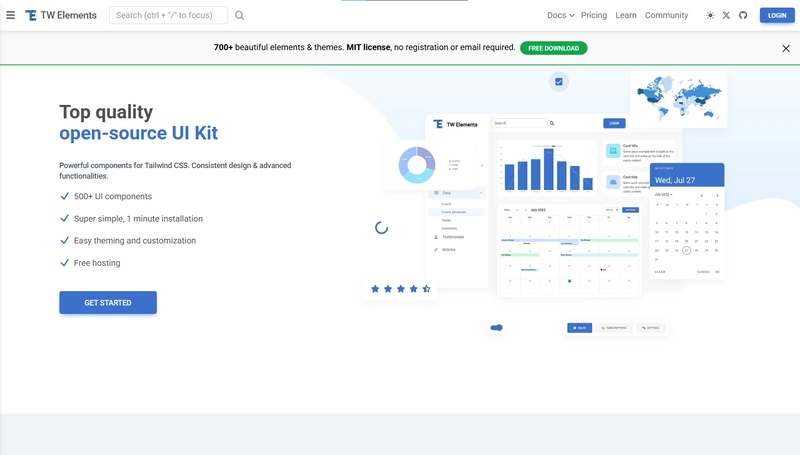Open the Learn menu item
The width and height of the screenshot is (800, 455).
(626, 15)
